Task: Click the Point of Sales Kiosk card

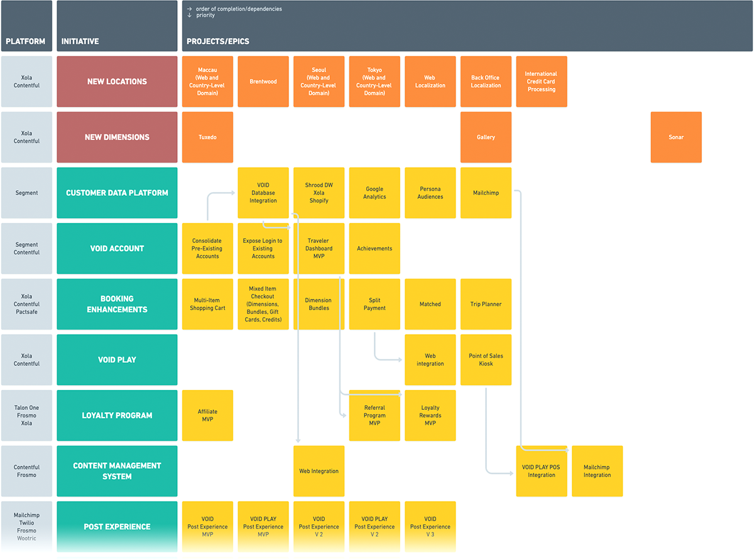Action: 486,360
